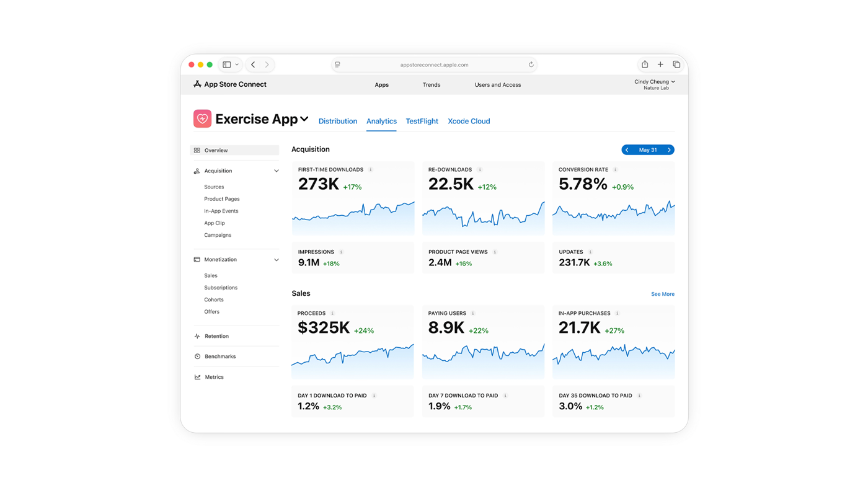Show info for Conversion Rate
This screenshot has width=868, height=488.
(615, 169)
